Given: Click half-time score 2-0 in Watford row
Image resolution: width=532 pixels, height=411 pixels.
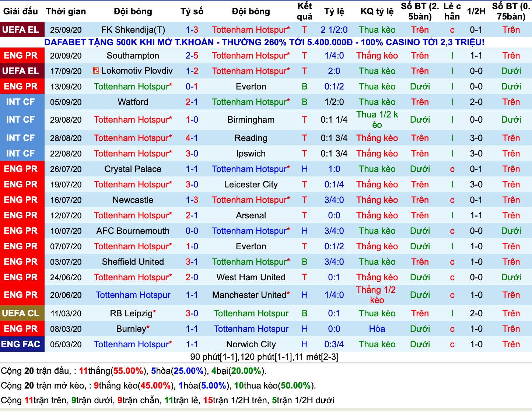Looking at the screenshot, I should [476, 102].
